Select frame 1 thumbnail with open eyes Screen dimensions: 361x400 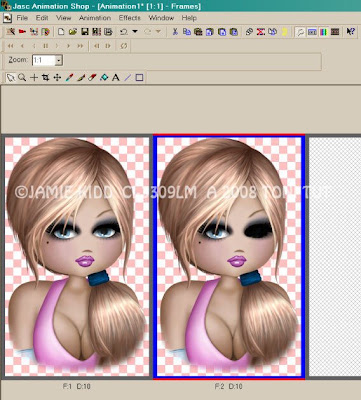[77, 257]
